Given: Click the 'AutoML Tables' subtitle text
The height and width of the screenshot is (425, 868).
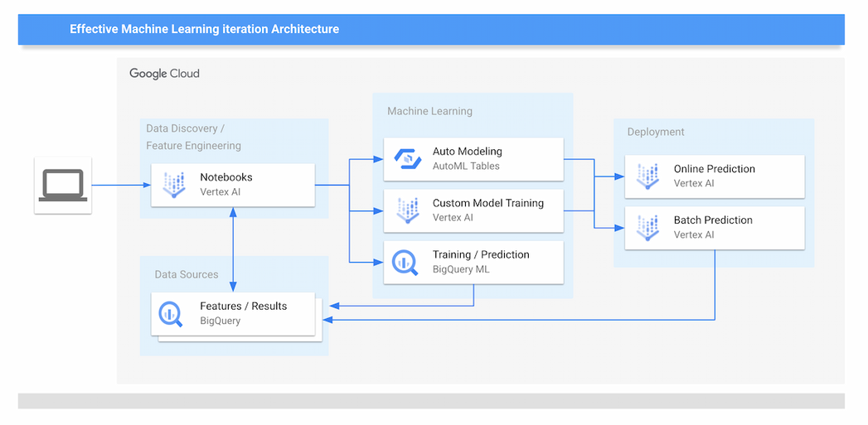Looking at the screenshot, I should tap(466, 166).
